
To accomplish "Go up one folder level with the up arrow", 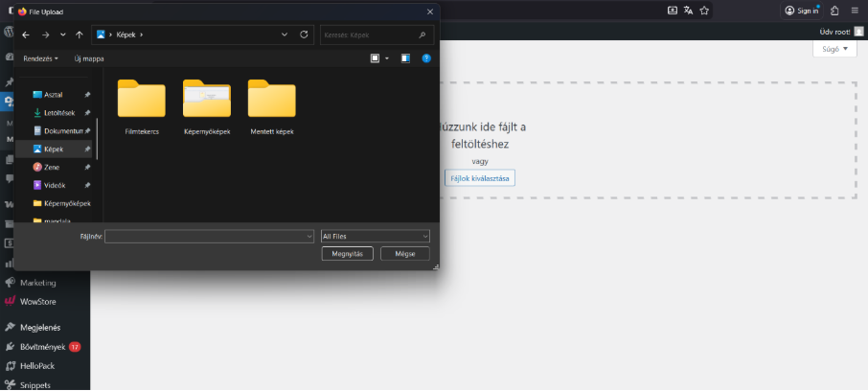I will (x=79, y=34).
